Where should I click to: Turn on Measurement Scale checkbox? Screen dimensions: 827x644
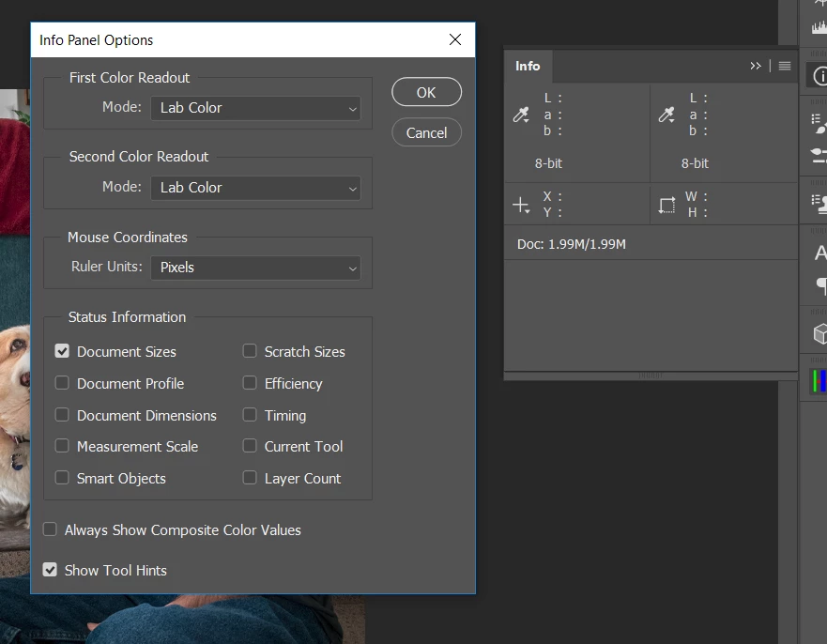pos(62,446)
